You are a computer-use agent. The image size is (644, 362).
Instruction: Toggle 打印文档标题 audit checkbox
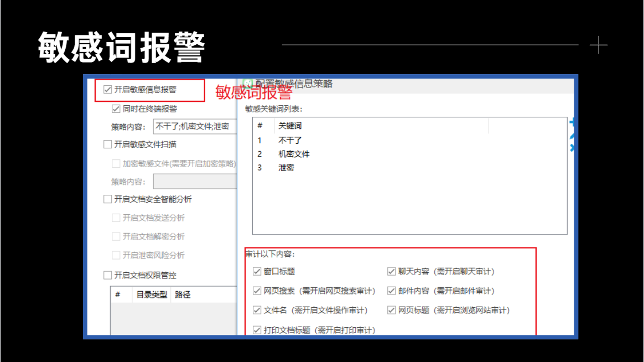[257, 330]
